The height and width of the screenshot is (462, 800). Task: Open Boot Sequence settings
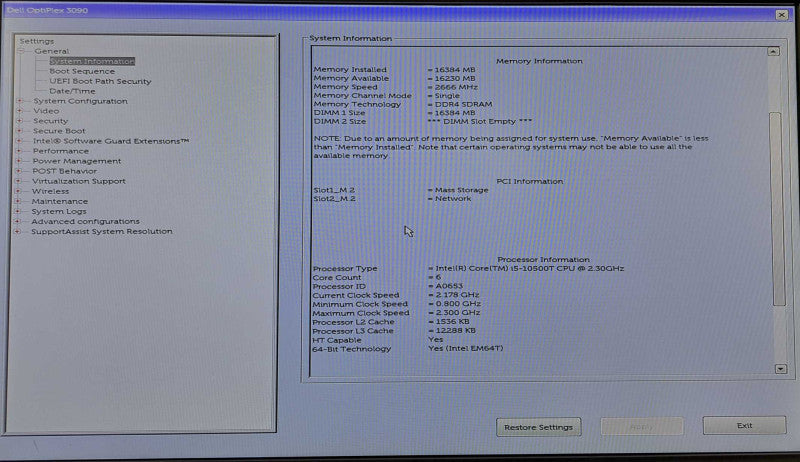click(x=82, y=71)
